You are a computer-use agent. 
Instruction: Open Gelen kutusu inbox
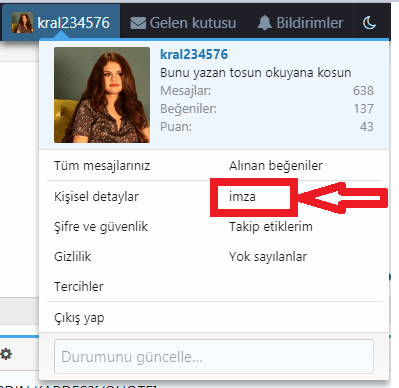point(183,23)
